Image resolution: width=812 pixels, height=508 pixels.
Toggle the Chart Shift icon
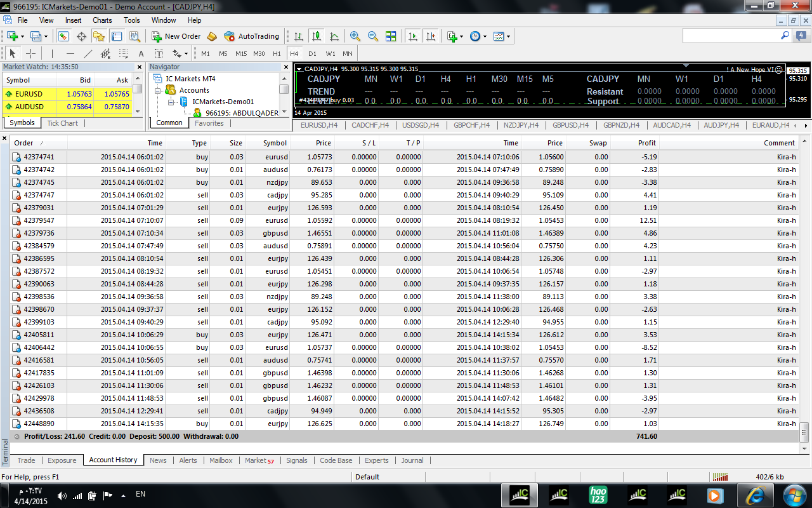[431, 36]
